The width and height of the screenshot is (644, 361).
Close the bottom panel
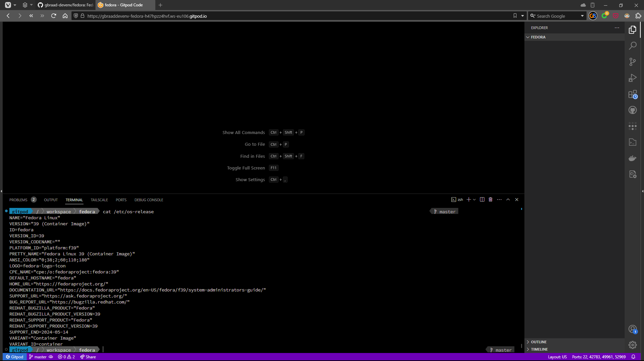(517, 200)
